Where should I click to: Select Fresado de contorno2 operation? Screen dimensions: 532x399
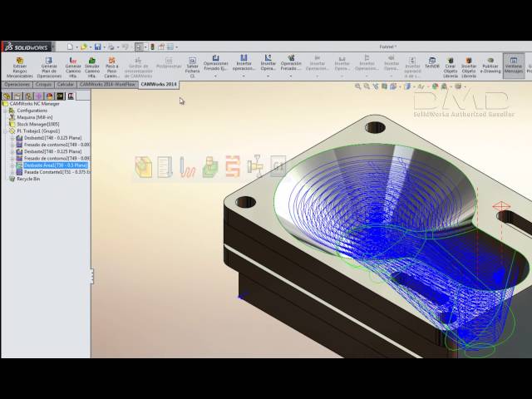[x=57, y=159]
